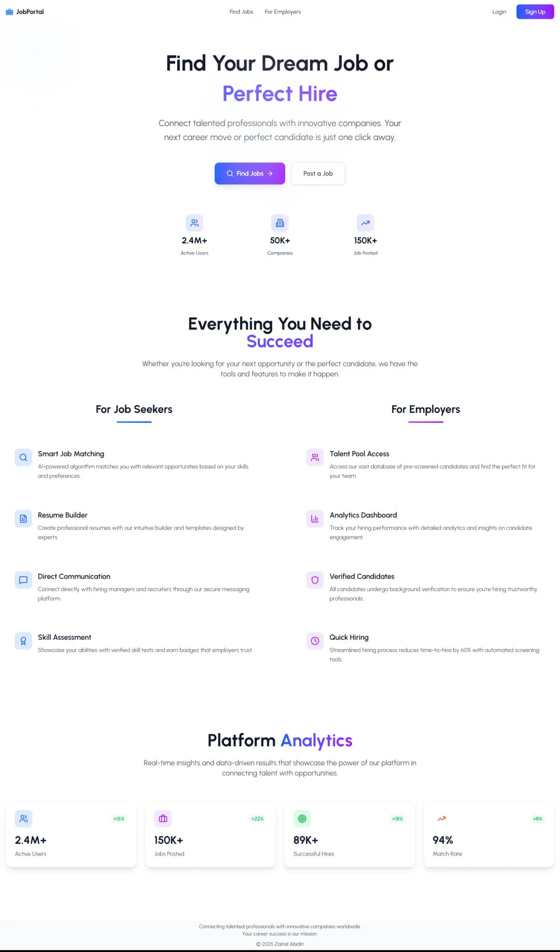Click the Find Jobs hero button
The width and height of the screenshot is (560, 952).
pos(249,174)
